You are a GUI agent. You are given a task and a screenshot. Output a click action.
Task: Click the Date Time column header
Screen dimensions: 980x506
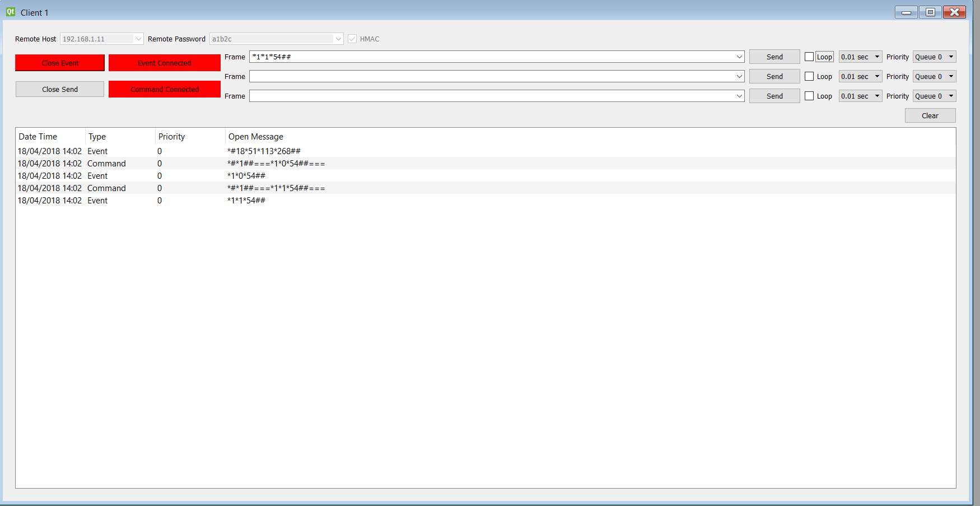(50, 136)
